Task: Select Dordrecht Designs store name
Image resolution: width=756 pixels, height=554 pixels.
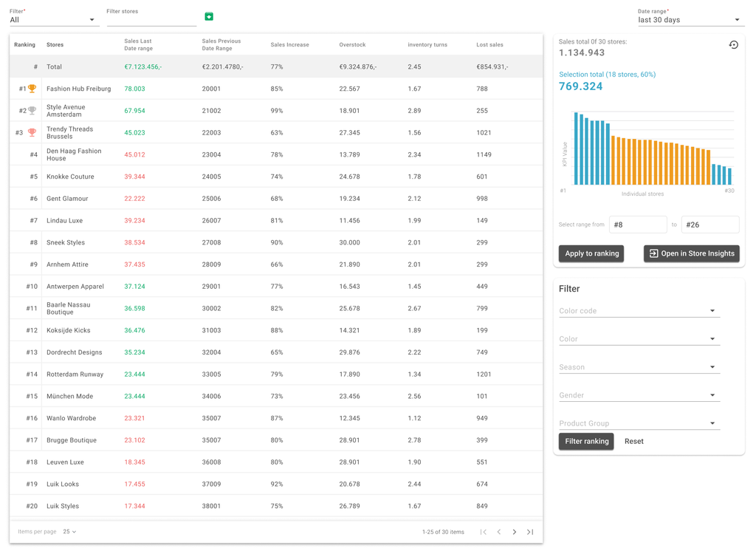Action: [x=74, y=352]
